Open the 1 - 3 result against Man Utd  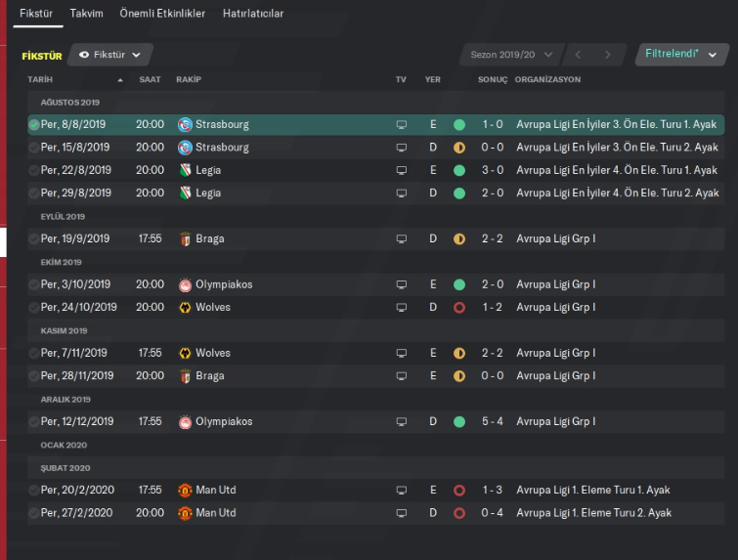pyautogui.click(x=491, y=490)
